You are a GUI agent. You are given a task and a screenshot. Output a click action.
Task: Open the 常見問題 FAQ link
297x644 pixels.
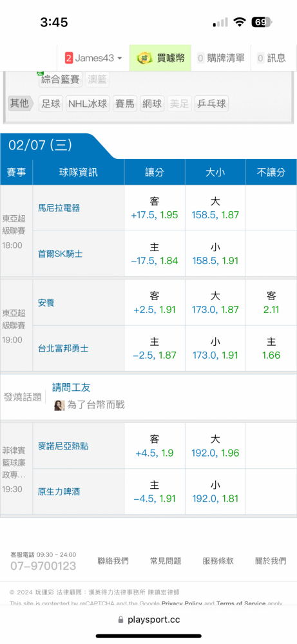pyautogui.click(x=166, y=561)
